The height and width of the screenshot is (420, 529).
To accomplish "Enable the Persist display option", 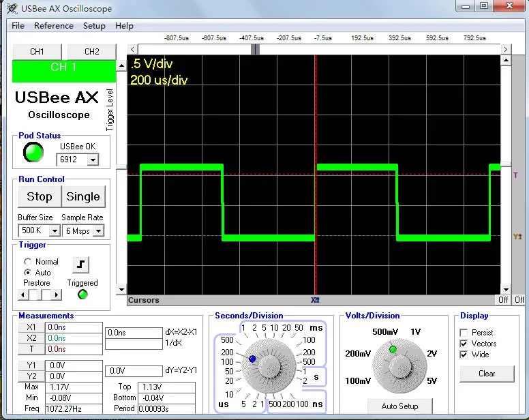I will tap(464, 333).
